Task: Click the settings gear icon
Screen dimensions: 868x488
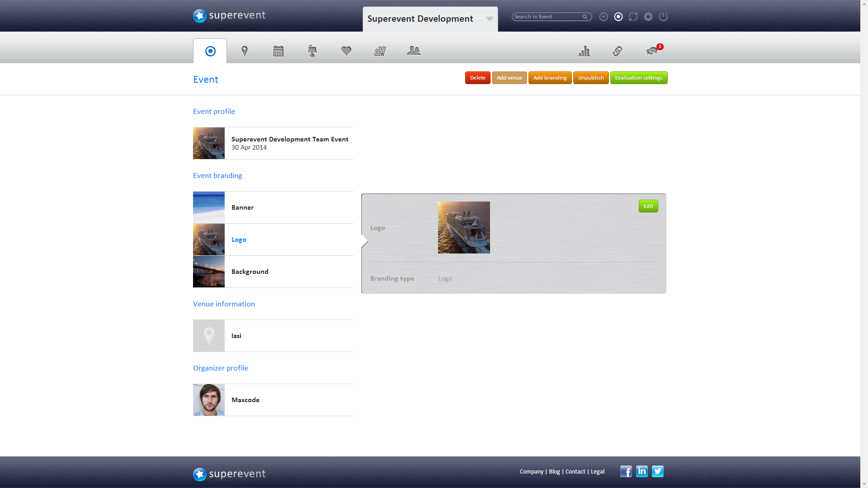Action: [648, 17]
